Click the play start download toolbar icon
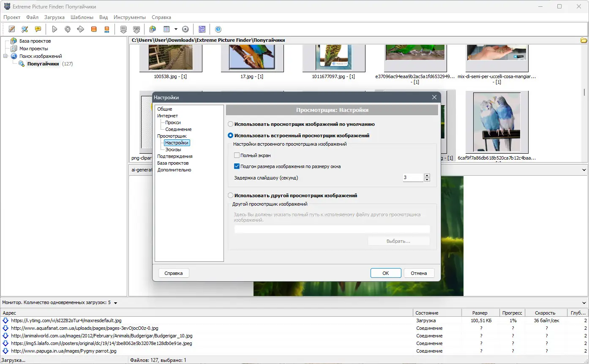The width and height of the screenshot is (589, 364). pos(55,29)
